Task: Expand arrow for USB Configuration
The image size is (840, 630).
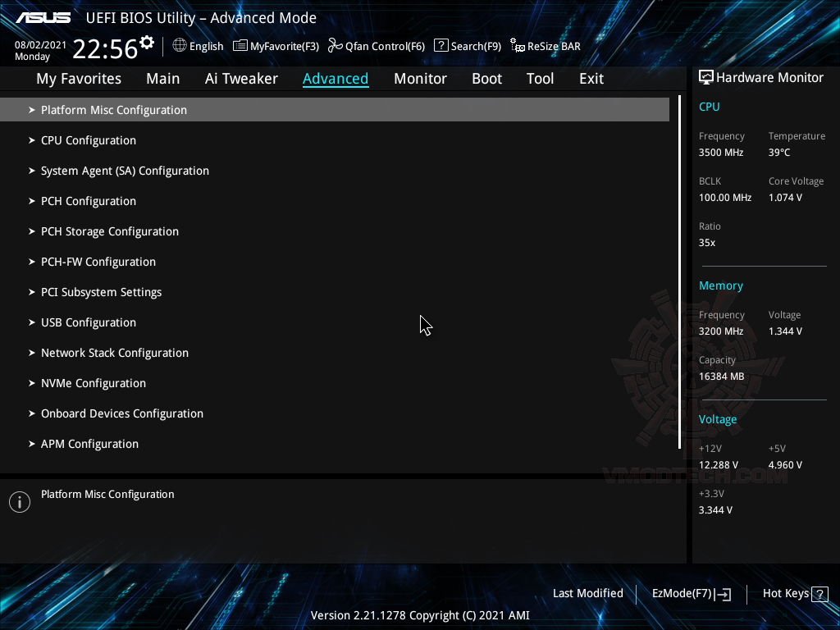Action: (x=32, y=322)
